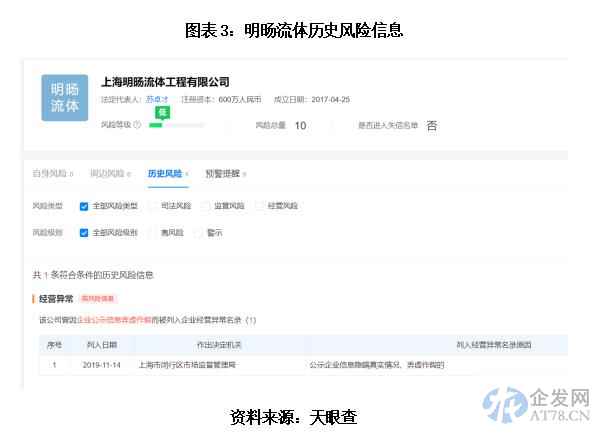The image size is (598, 442).
Task: Toggle the 全部风险类型 checkbox
Action: point(84,206)
